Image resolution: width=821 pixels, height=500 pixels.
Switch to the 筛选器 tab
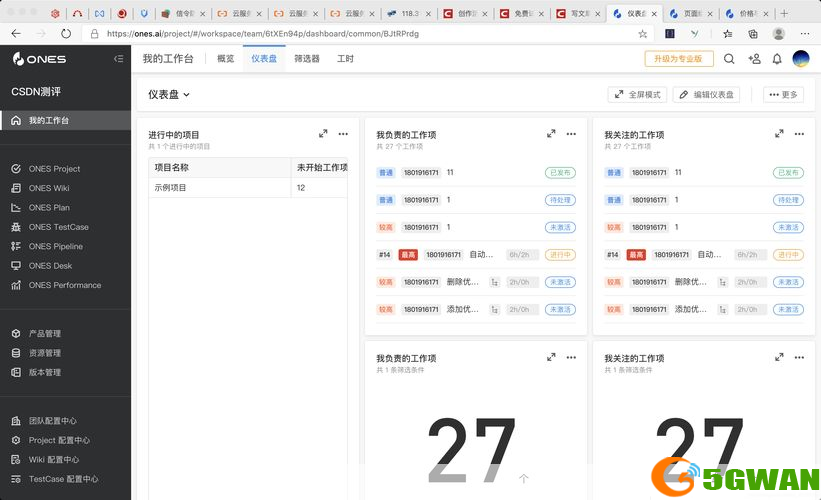[307, 59]
